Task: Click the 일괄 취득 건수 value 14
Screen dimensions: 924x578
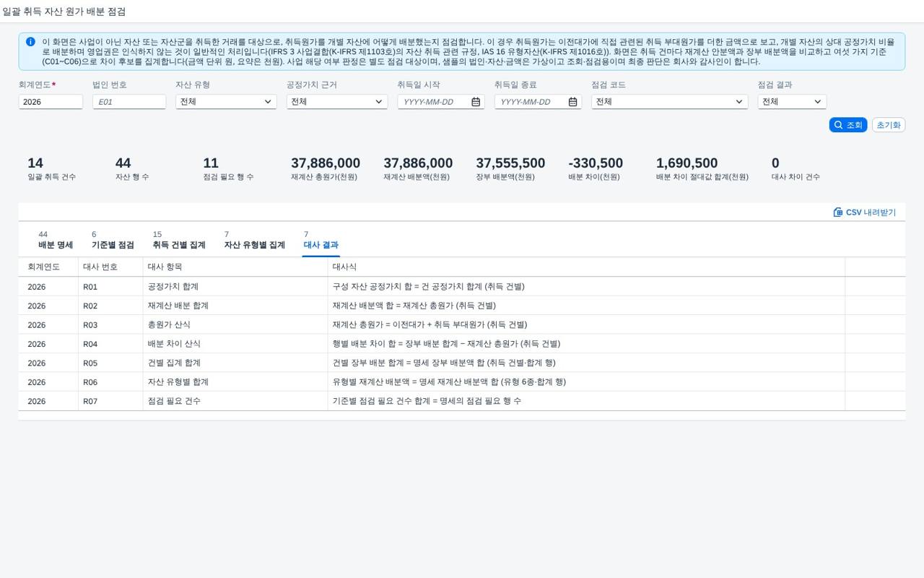Action: pyautogui.click(x=35, y=163)
